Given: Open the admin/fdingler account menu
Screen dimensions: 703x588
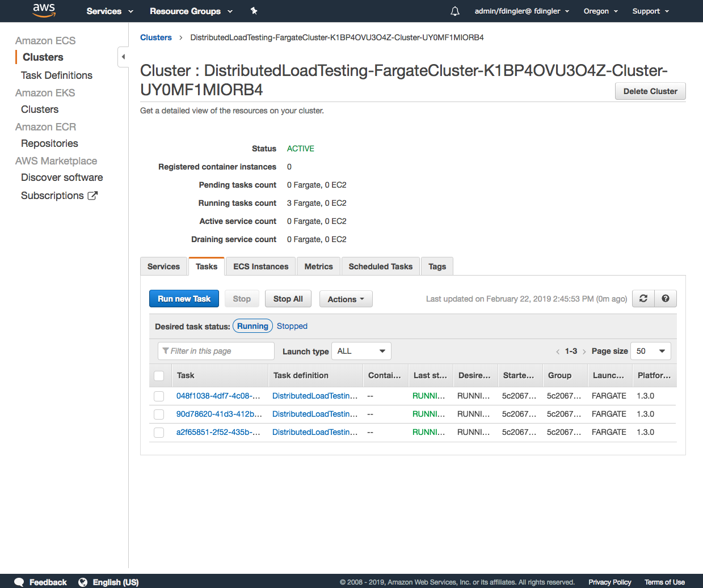Looking at the screenshot, I should tap(522, 11).
